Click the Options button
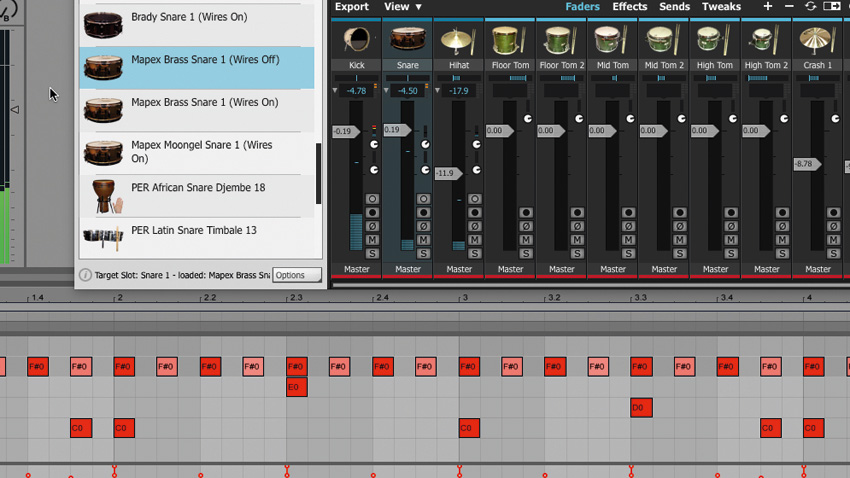 (297, 275)
